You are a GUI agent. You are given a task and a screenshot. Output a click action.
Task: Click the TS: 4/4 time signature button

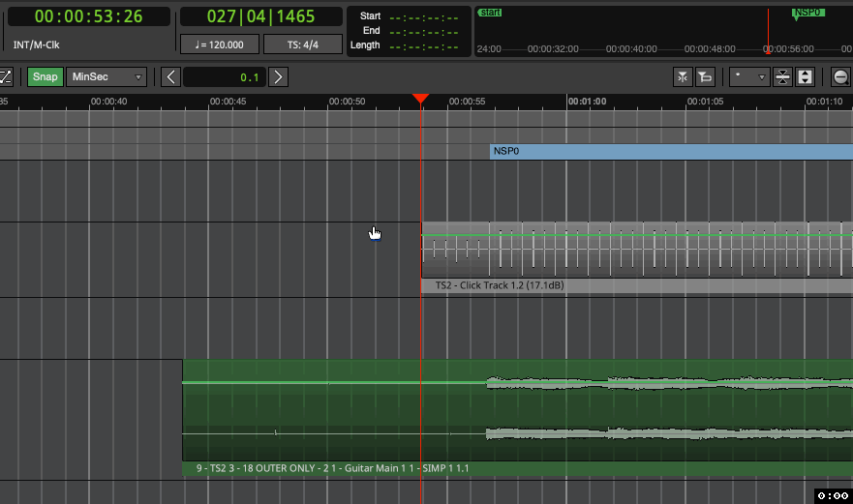pos(302,44)
